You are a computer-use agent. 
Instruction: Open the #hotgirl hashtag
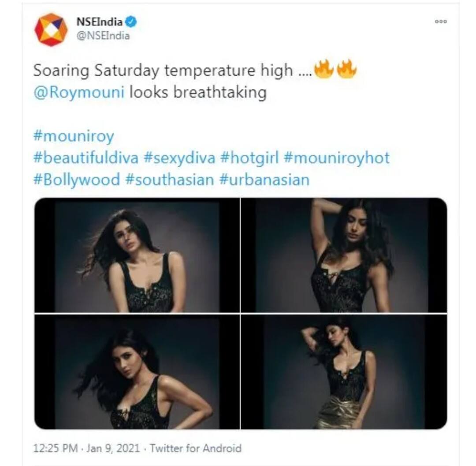(x=249, y=158)
